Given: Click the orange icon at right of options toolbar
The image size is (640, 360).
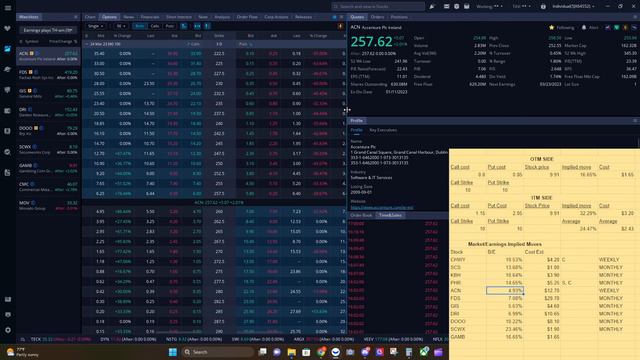Looking at the screenshot, I should 340,26.
